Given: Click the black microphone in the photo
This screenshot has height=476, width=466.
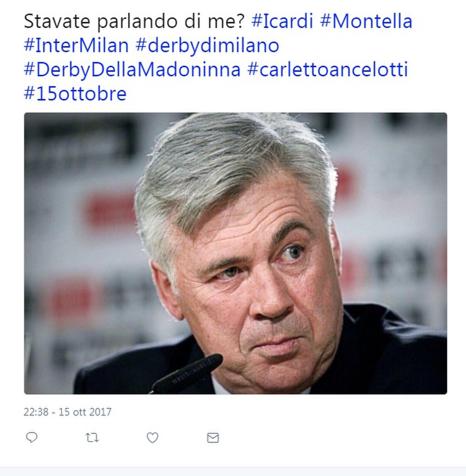Looking at the screenshot, I should [187, 374].
